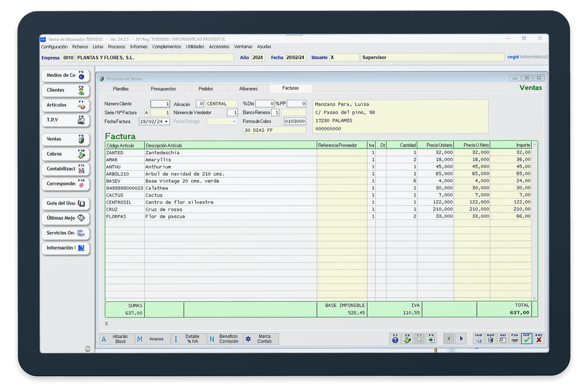Viewport: 588px width, 388px height.
Task: Expand the Fecha Entrega date dropdown
Action: [x=234, y=122]
